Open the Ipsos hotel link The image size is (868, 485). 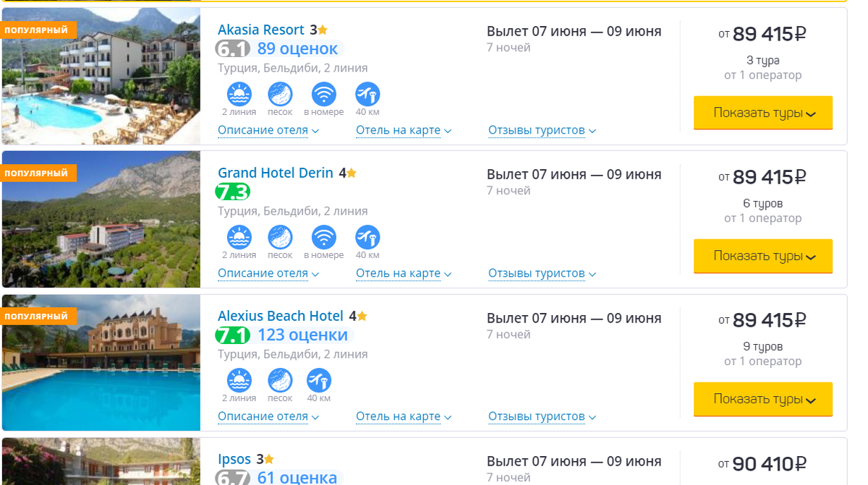[234, 459]
